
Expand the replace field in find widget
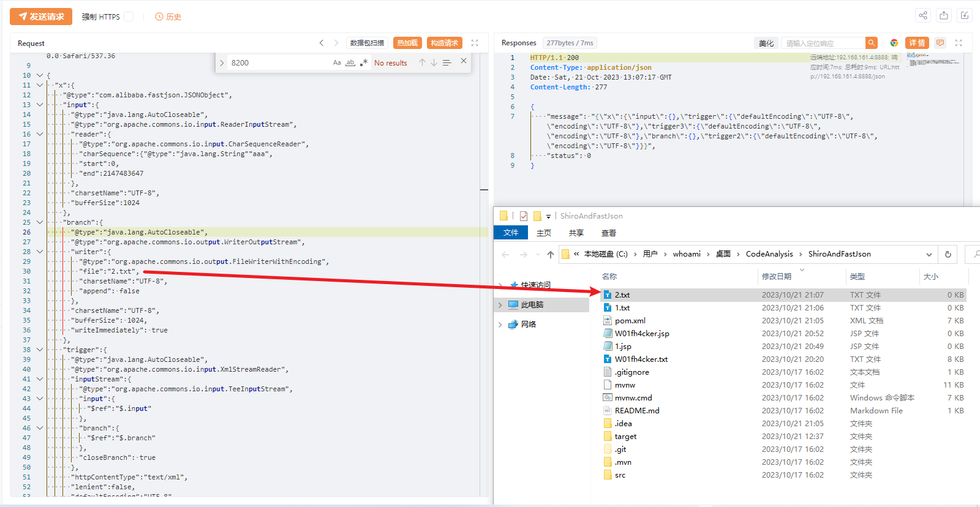point(222,62)
